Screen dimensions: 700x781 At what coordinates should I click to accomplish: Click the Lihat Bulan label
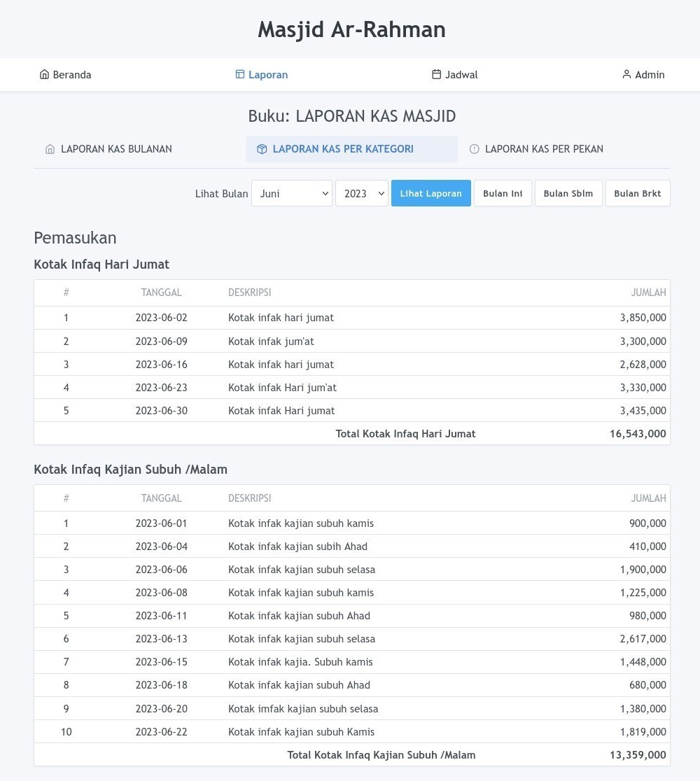221,194
